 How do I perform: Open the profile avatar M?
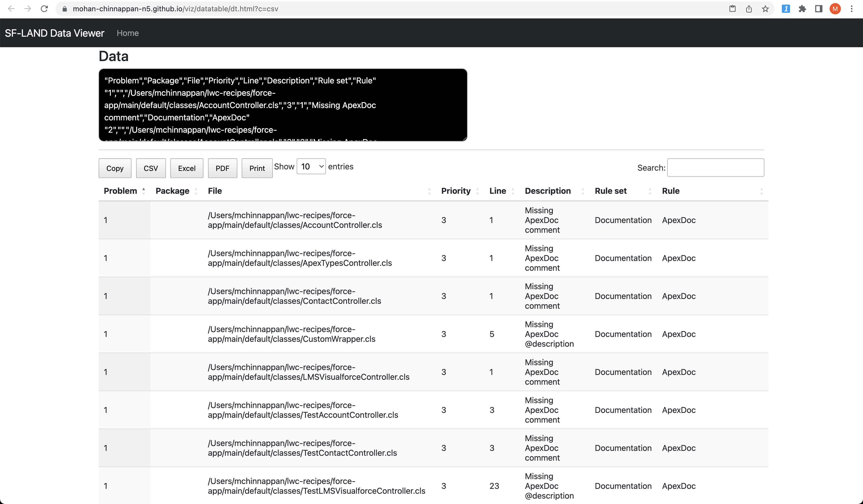pos(835,9)
